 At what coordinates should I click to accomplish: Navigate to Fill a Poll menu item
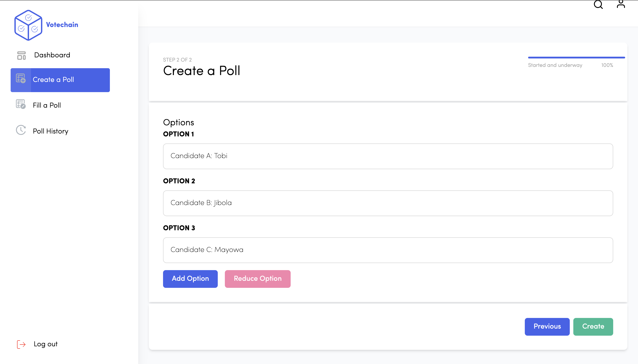[x=47, y=105]
